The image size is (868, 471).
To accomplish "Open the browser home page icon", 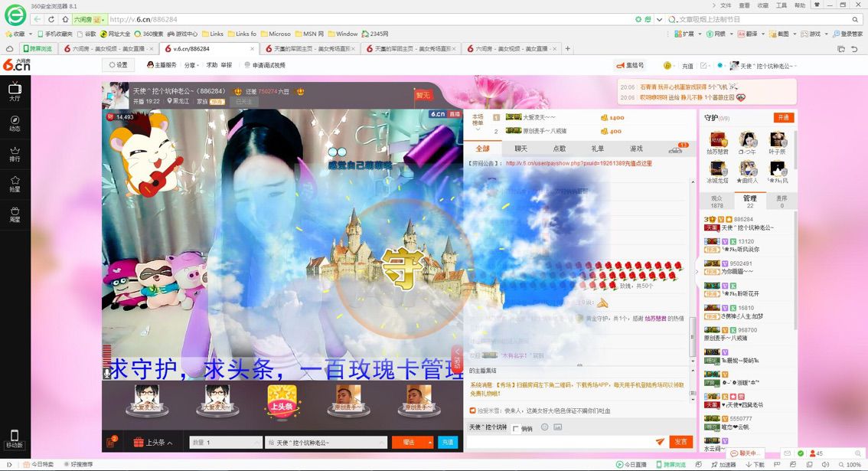I will coord(65,19).
